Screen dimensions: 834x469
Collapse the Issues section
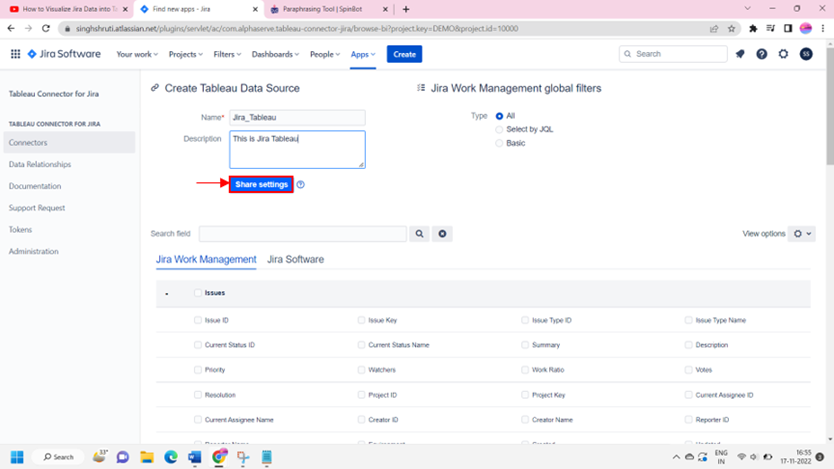coord(166,294)
